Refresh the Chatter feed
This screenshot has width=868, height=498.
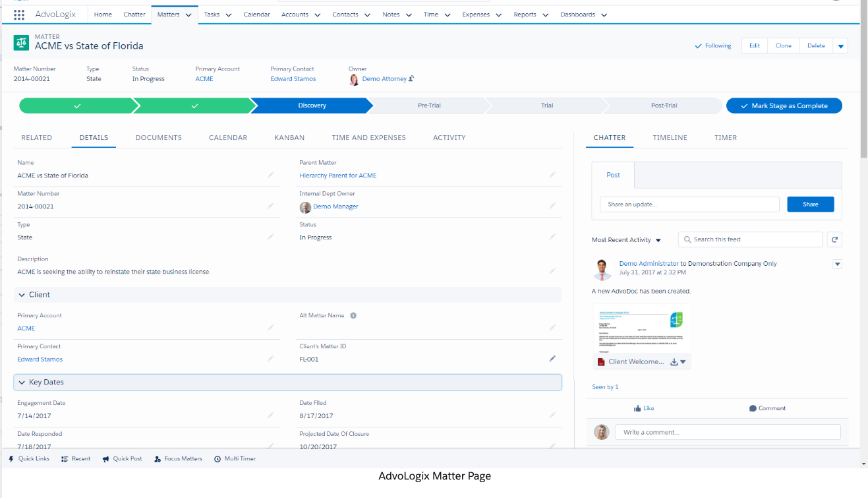(x=834, y=239)
